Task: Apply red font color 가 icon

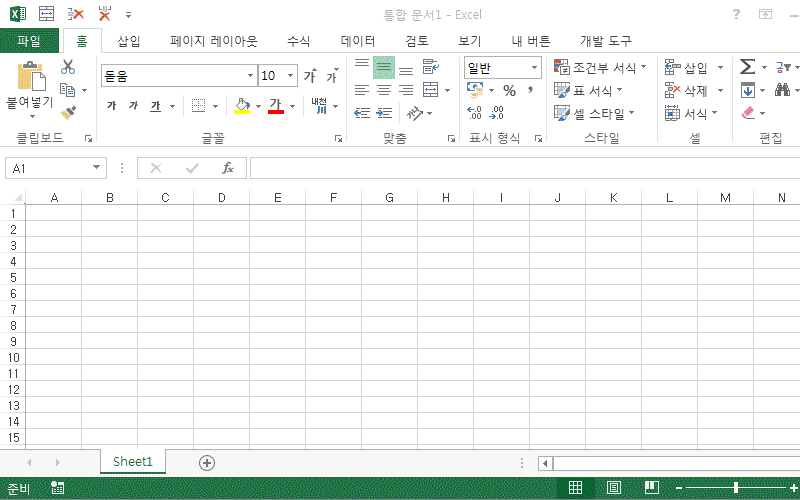Action: [x=276, y=106]
